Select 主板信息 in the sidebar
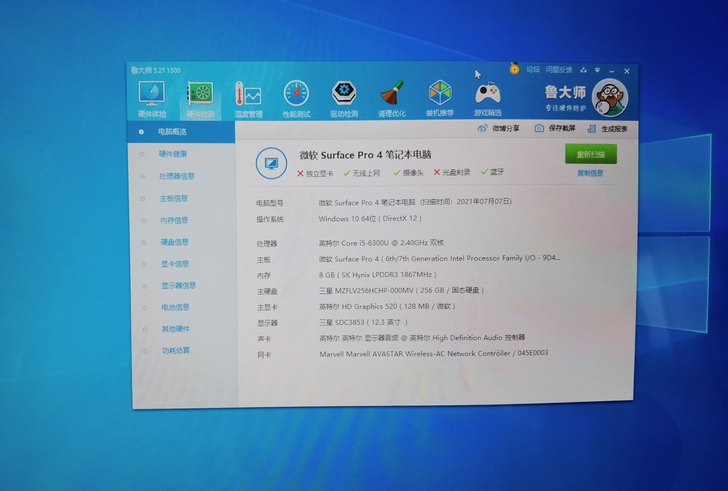 [174, 199]
